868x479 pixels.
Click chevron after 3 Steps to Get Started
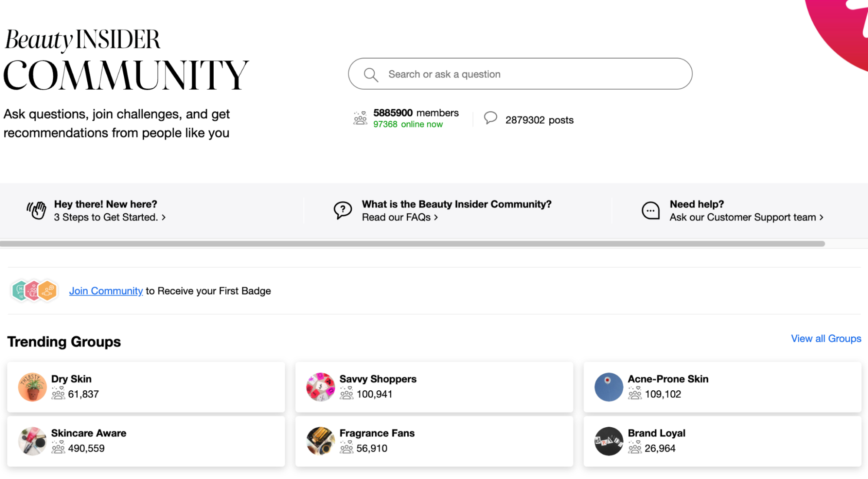click(164, 217)
